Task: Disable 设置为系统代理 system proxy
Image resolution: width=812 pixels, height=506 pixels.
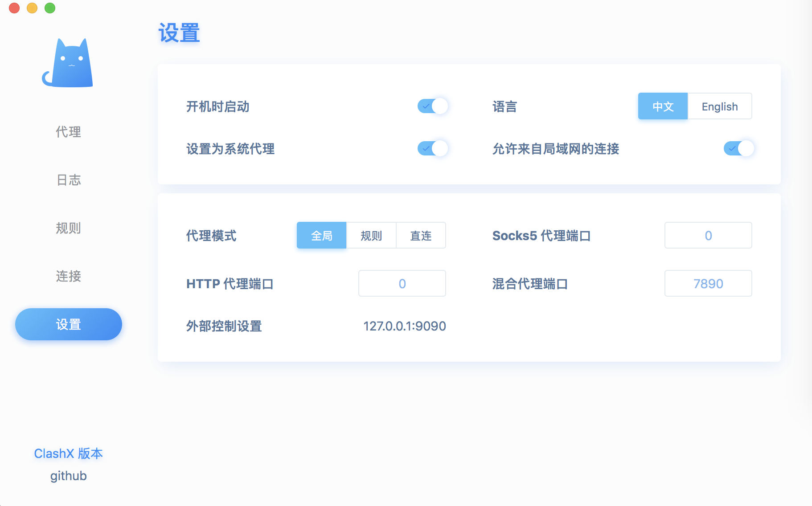Action: (432, 148)
